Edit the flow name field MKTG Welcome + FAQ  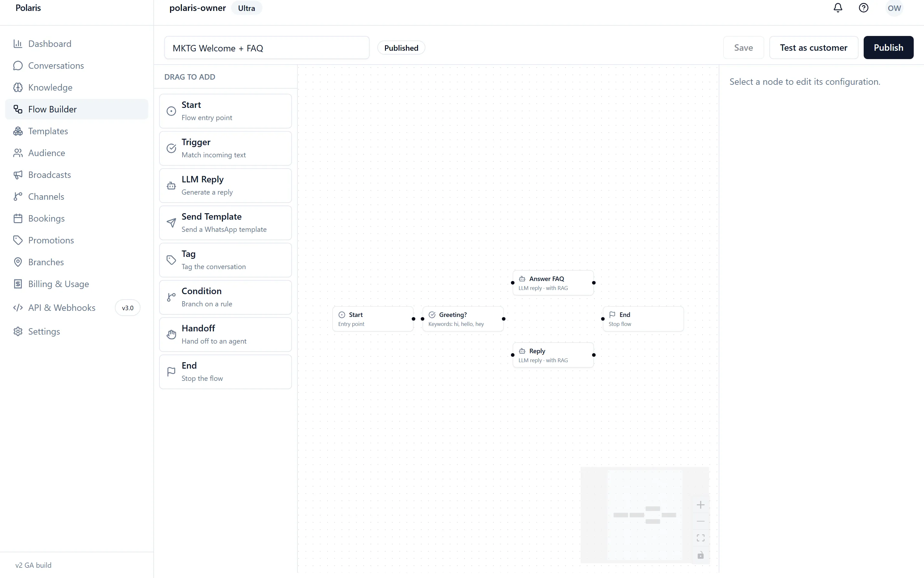point(267,48)
